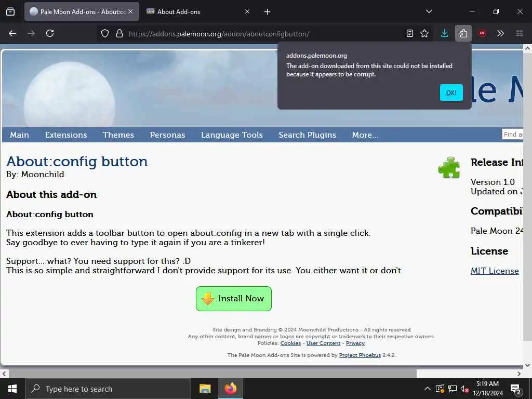Open the Windows Start menu
Screen dimensions: 532x399
pyautogui.click(x=12, y=389)
